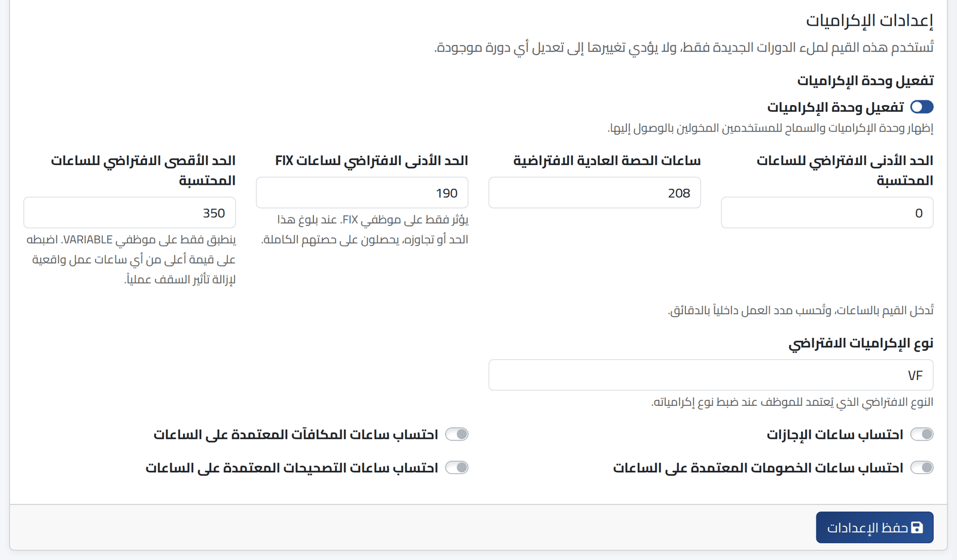Image resolution: width=957 pixels, height=560 pixels.
Task: Click the save icon in حفظ الإعدادات button
Action: tap(917, 527)
